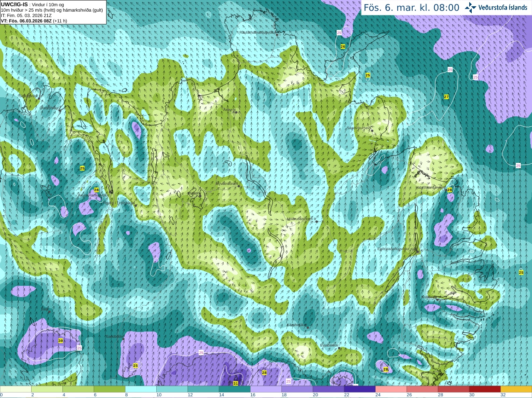Click the legend scale number 32

pos(503,395)
